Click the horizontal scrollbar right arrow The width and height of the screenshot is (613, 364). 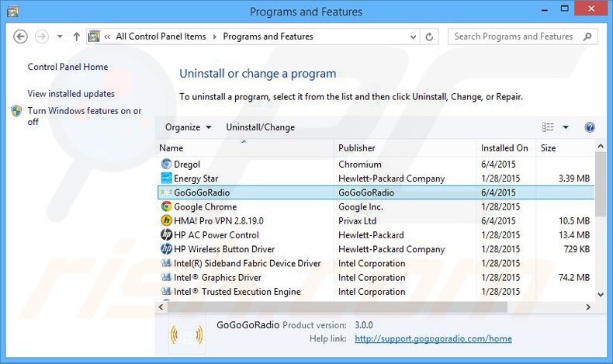click(x=588, y=307)
